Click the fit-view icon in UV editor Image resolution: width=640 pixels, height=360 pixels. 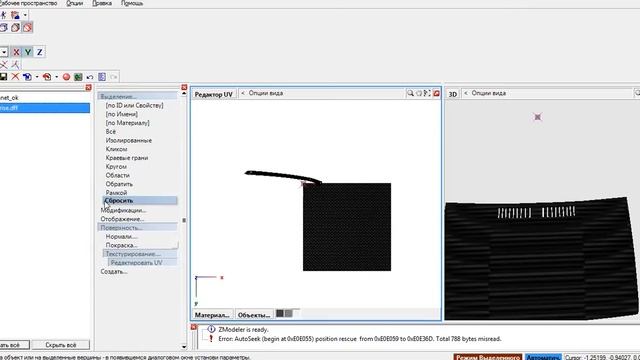pyautogui.click(x=427, y=93)
